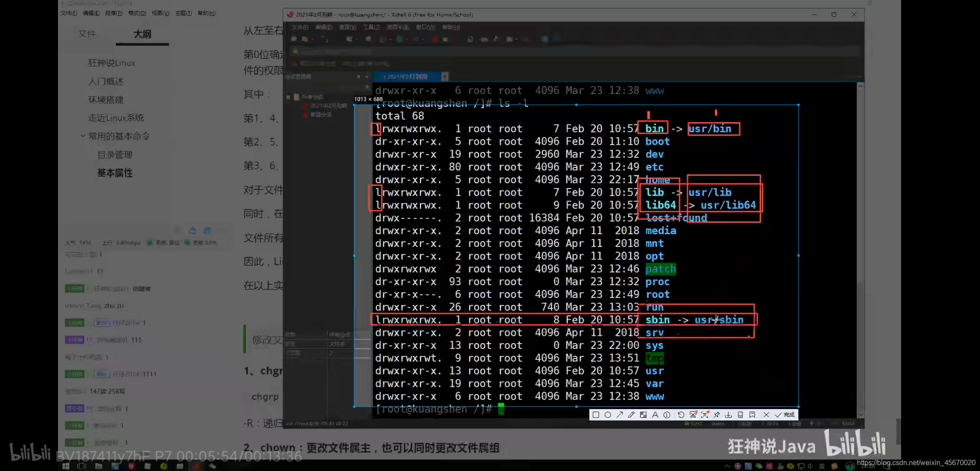Pin the screenshot to screen
The height and width of the screenshot is (471, 980).
[717, 415]
